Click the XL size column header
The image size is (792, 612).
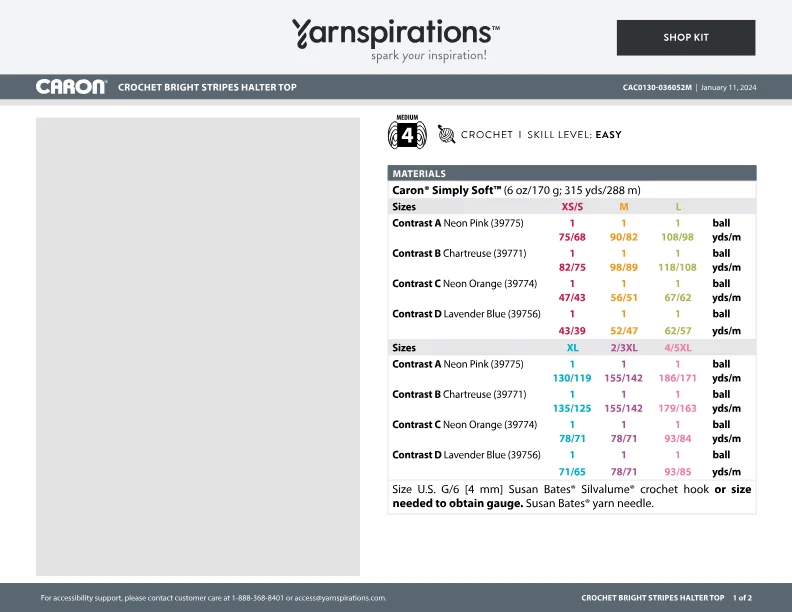tap(572, 347)
